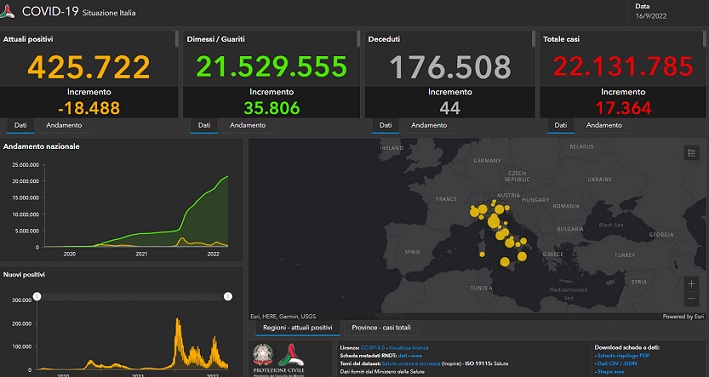Open Andamento tab for Totale casi
The width and height of the screenshot is (709, 377).
pos(604,125)
